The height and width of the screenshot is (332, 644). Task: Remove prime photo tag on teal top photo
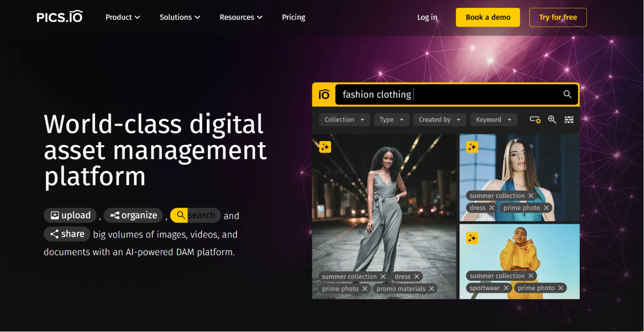click(x=546, y=208)
